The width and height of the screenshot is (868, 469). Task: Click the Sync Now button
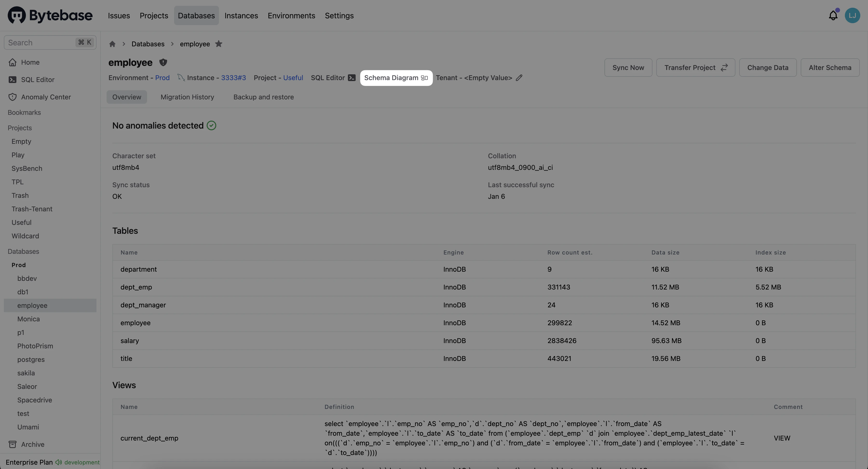[x=628, y=68]
